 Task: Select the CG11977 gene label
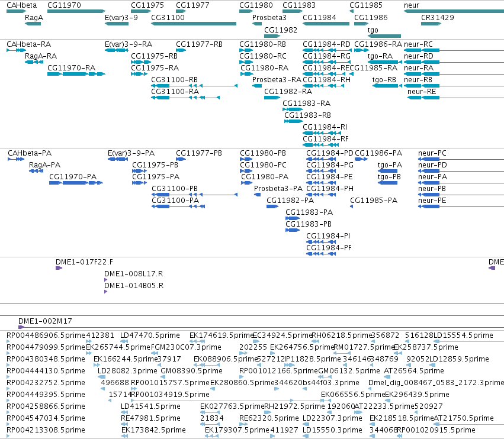point(192,5)
